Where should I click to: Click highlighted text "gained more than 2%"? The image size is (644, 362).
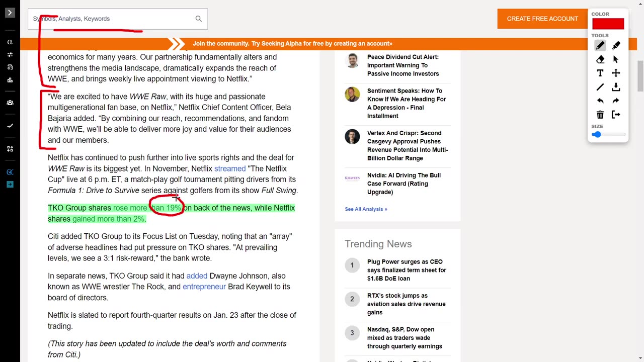coord(108,219)
